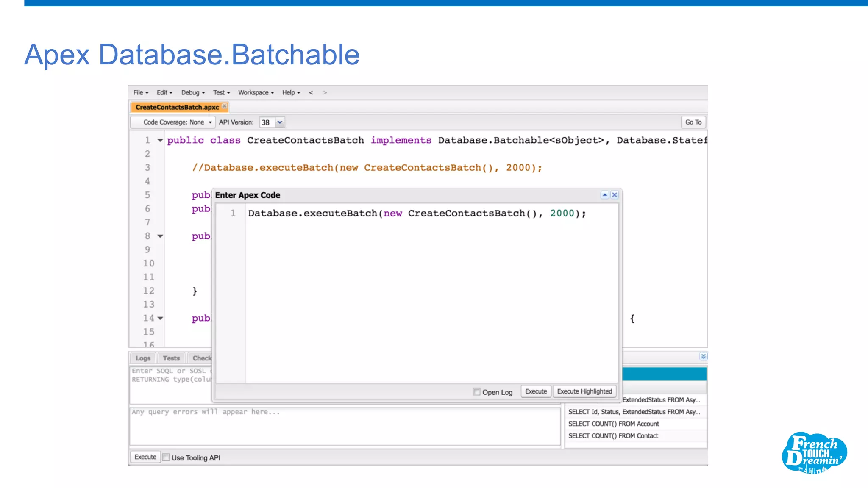Fold code at line 14 arrow
Viewport: 868px width, 488px height.
[x=160, y=318]
